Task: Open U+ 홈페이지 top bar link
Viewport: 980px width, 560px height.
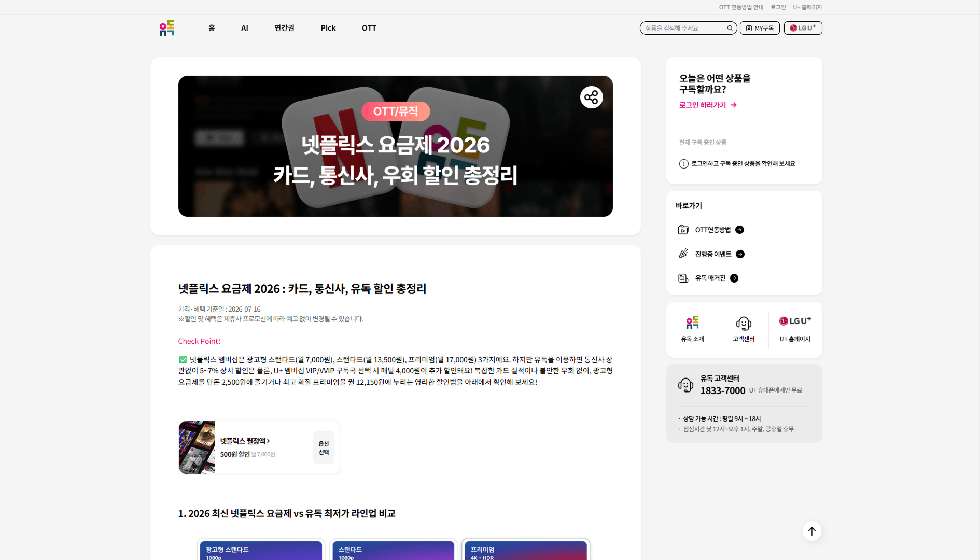Action: [x=807, y=7]
